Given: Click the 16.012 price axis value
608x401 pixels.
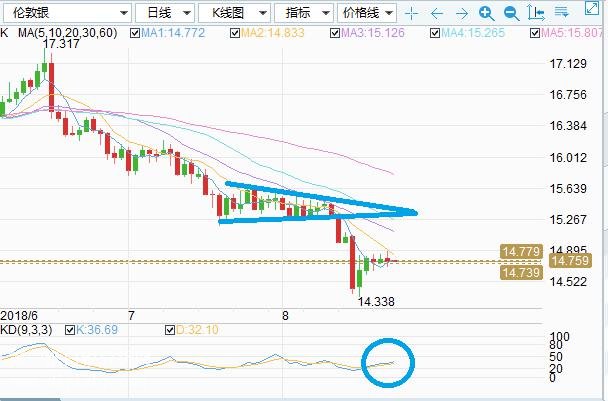Looking at the screenshot, I should pyautogui.click(x=568, y=158).
